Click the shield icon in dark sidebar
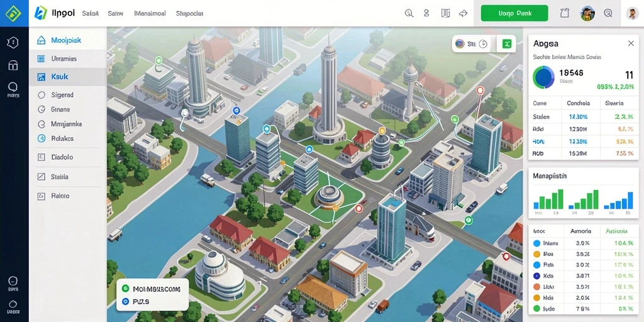 [x=13, y=42]
